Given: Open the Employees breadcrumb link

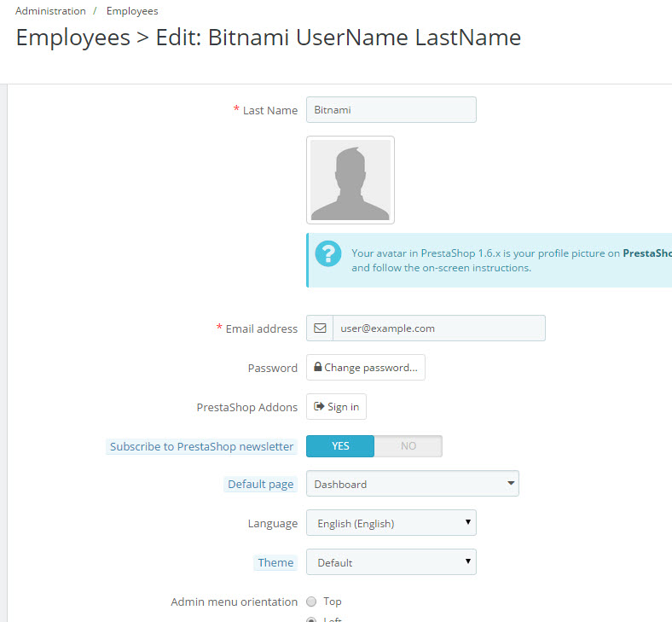Looking at the screenshot, I should click(x=132, y=11).
